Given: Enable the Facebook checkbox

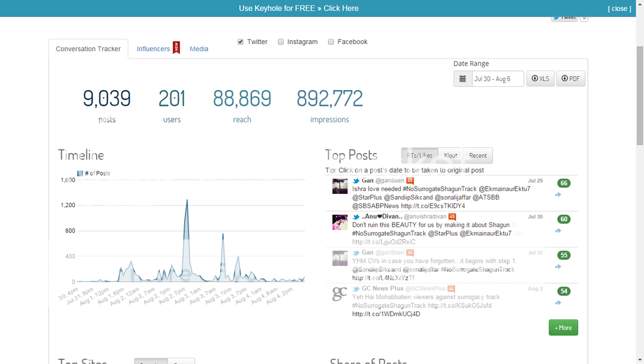Looking at the screenshot, I should click(331, 42).
